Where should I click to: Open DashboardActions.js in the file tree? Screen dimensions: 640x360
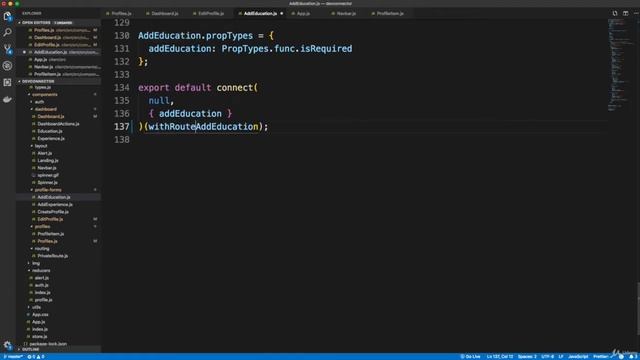[x=58, y=124]
